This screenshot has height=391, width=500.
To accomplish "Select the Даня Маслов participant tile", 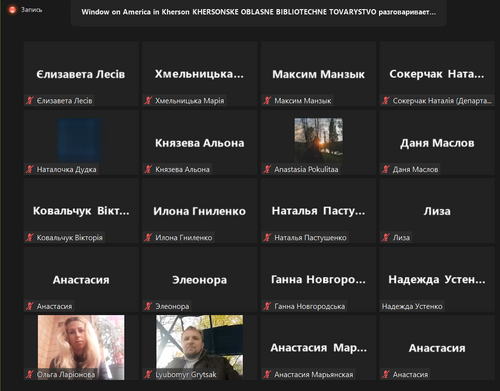I will click(437, 143).
